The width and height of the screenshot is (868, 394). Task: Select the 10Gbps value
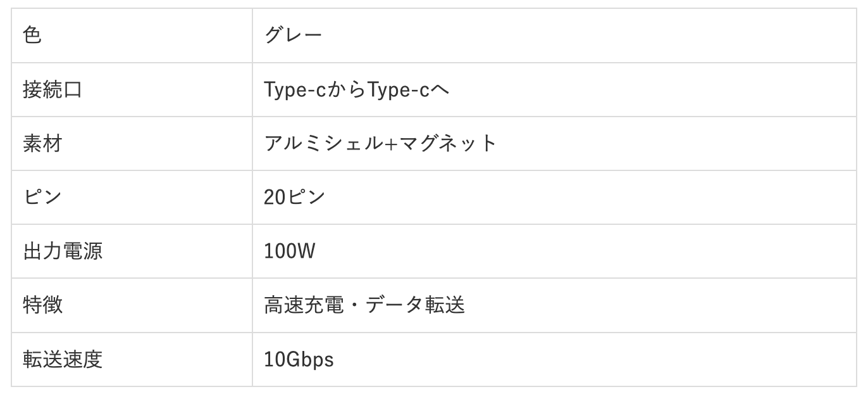click(299, 360)
